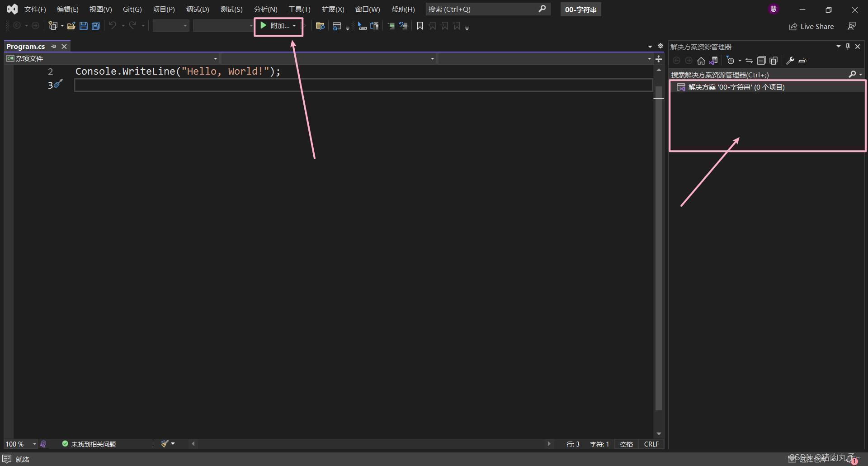Click the feedback person icon
Image resolution: width=868 pixels, height=466 pixels.
(852, 26)
